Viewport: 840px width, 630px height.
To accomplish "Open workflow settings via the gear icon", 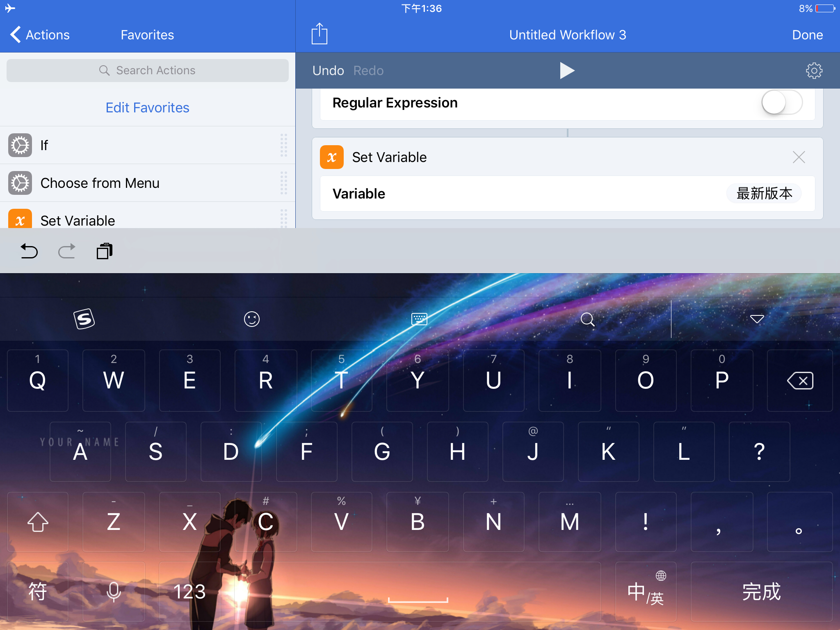I will point(814,71).
